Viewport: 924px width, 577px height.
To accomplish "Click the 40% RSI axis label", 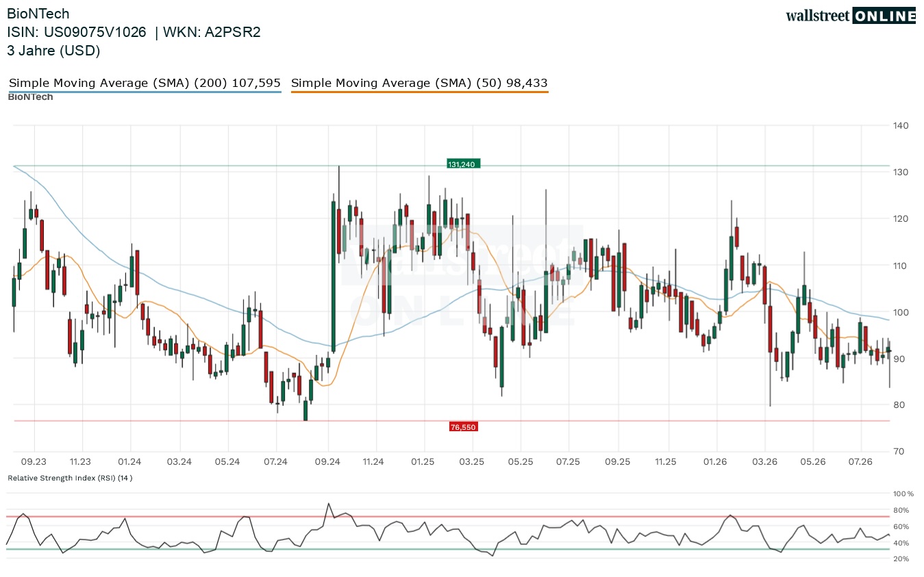I will [901, 543].
